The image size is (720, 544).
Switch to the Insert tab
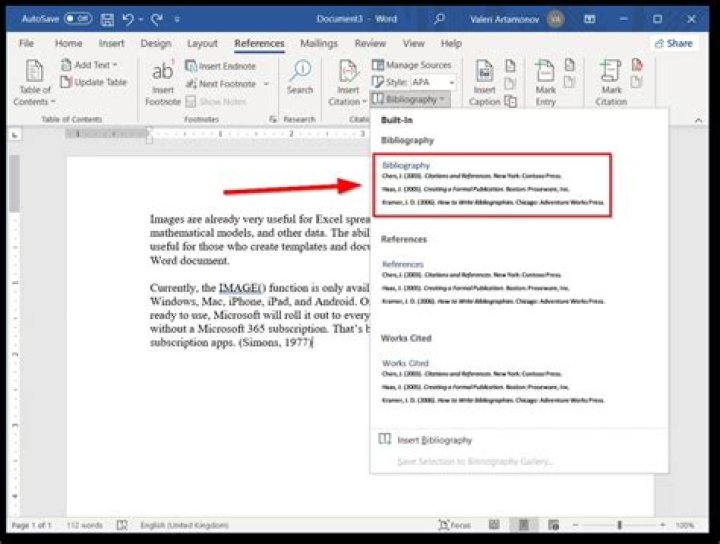pyautogui.click(x=111, y=43)
